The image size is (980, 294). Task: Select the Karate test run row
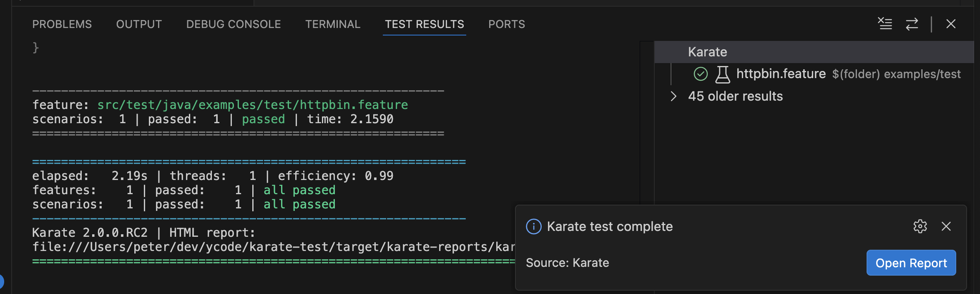point(814,52)
